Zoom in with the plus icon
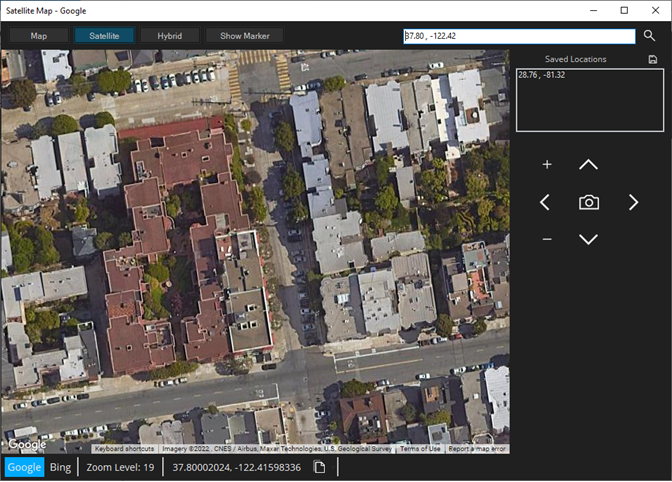Viewport: 672px width, 482px height. point(547,165)
